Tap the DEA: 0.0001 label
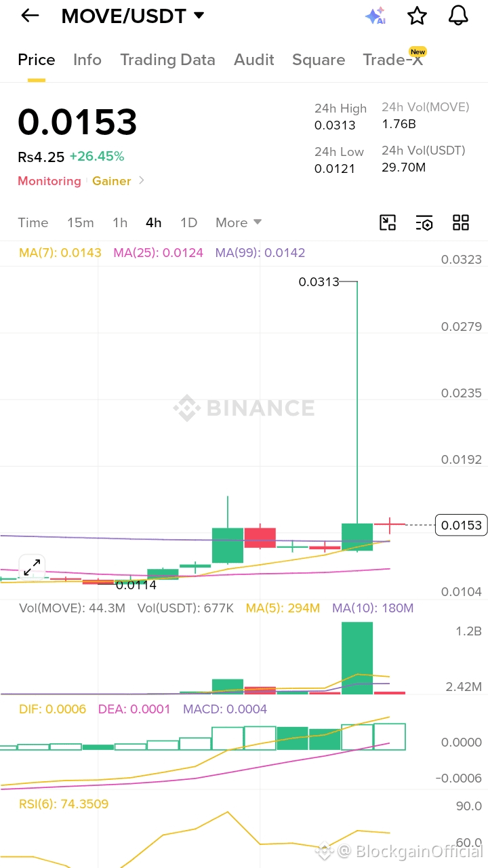 pyautogui.click(x=135, y=709)
